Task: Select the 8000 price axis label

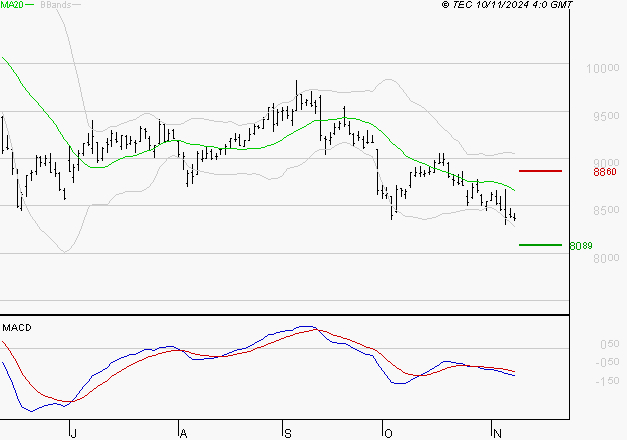Action: pos(606,258)
